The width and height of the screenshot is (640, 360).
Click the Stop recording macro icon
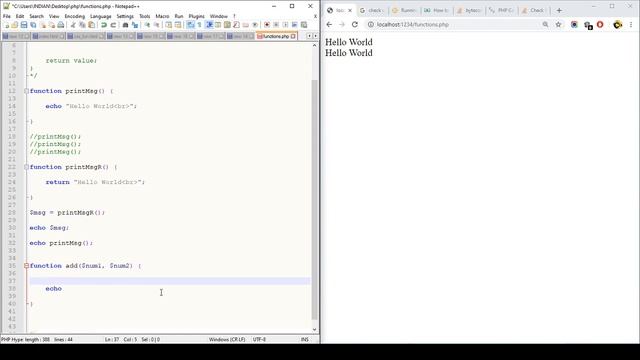276,25
